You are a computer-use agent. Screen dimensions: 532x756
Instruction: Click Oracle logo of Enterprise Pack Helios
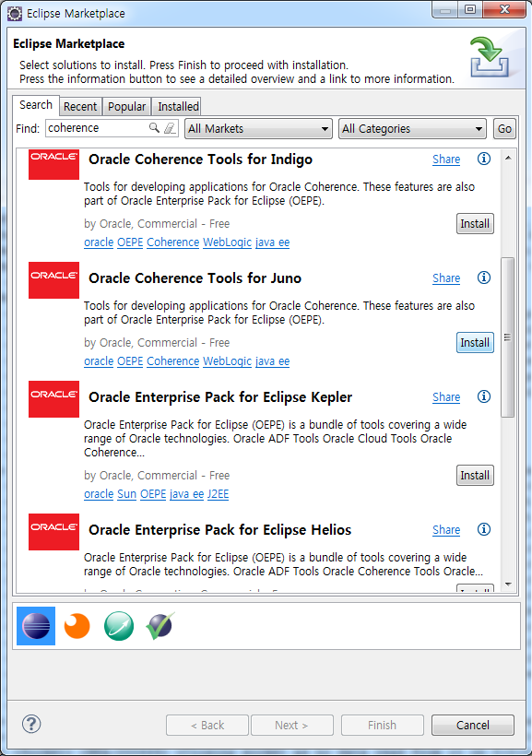[53, 532]
